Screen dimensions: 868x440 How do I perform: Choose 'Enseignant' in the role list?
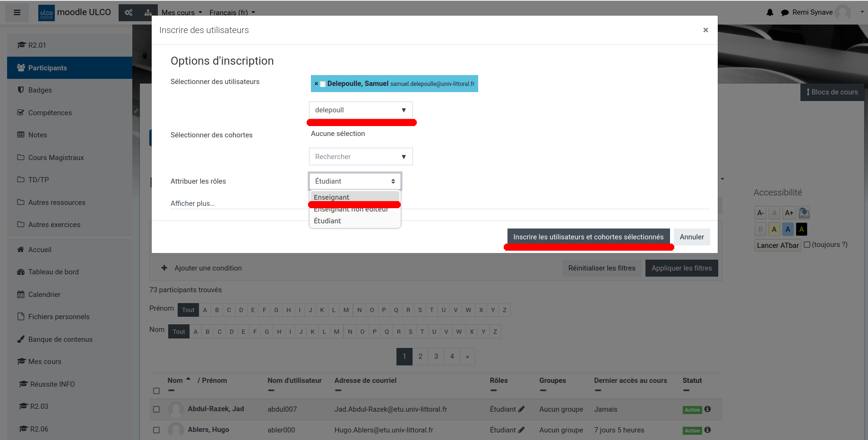click(332, 197)
